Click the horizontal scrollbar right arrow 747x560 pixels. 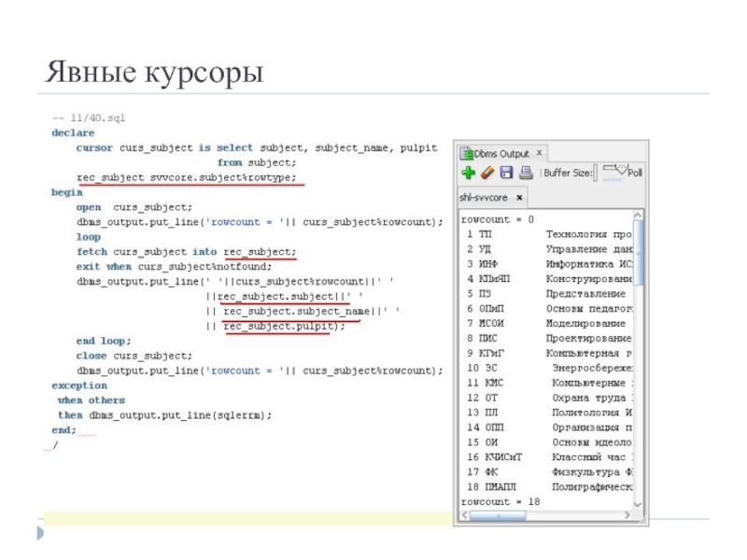(627, 515)
